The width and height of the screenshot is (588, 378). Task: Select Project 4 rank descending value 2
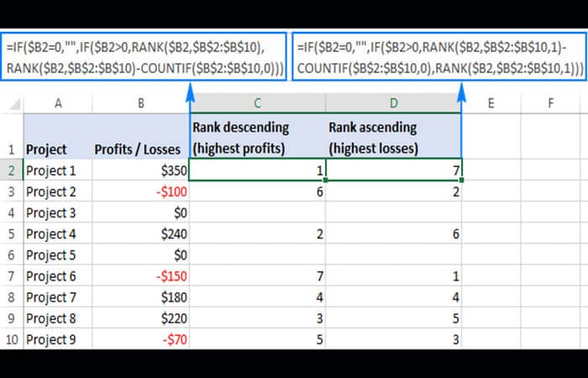(257, 234)
